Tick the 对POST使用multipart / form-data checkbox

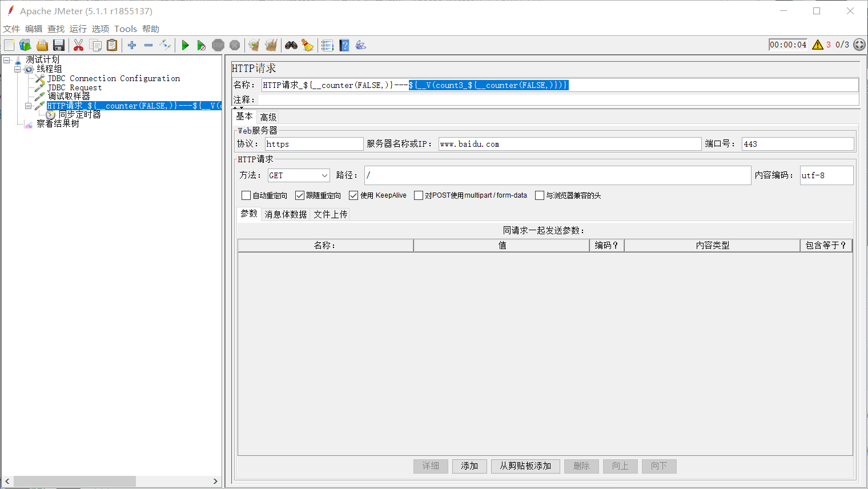[419, 195]
